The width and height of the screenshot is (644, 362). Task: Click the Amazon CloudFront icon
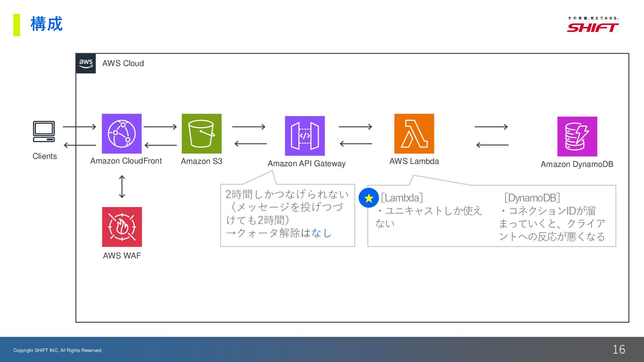coord(121,133)
